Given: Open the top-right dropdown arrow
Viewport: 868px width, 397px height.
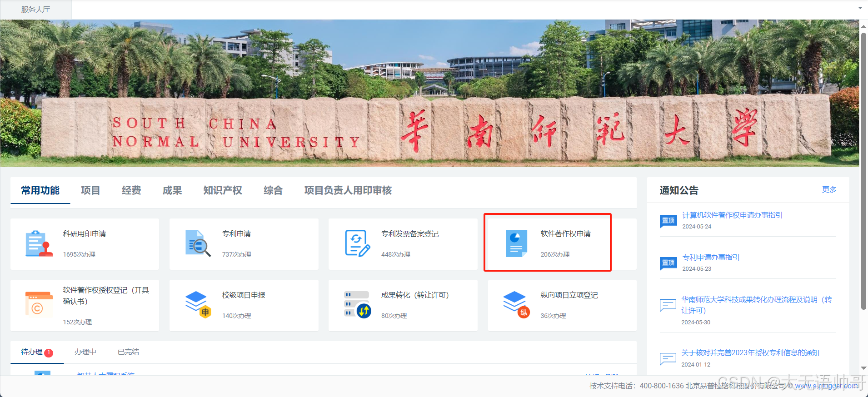Looking at the screenshot, I should [860, 8].
